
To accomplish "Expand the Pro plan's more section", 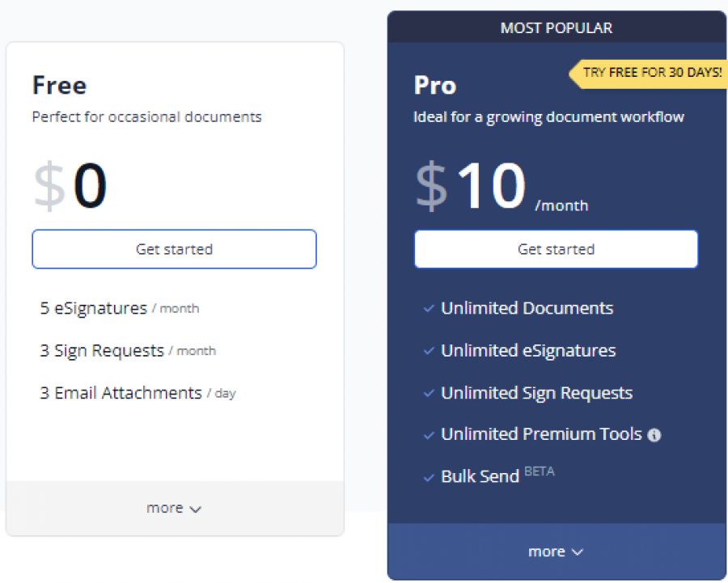I will pos(556,551).
